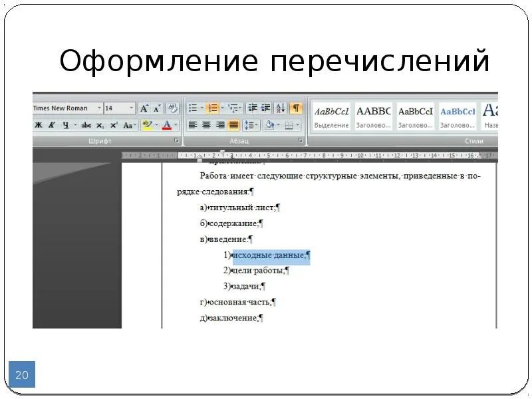The height and width of the screenshot is (399, 532).
Task: Open the Шрифт dialog launcher
Action: click(x=176, y=141)
